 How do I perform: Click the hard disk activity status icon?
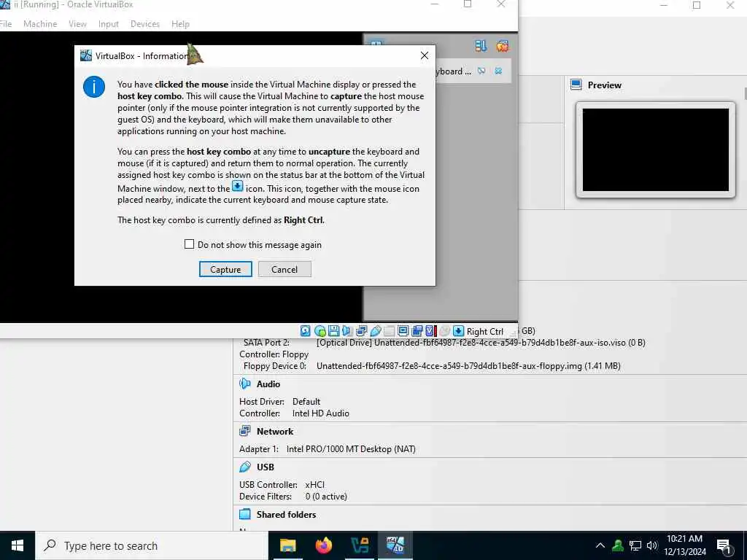point(306,331)
